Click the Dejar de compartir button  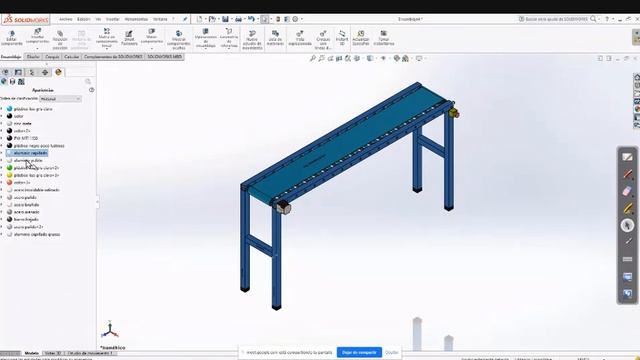[x=359, y=352]
